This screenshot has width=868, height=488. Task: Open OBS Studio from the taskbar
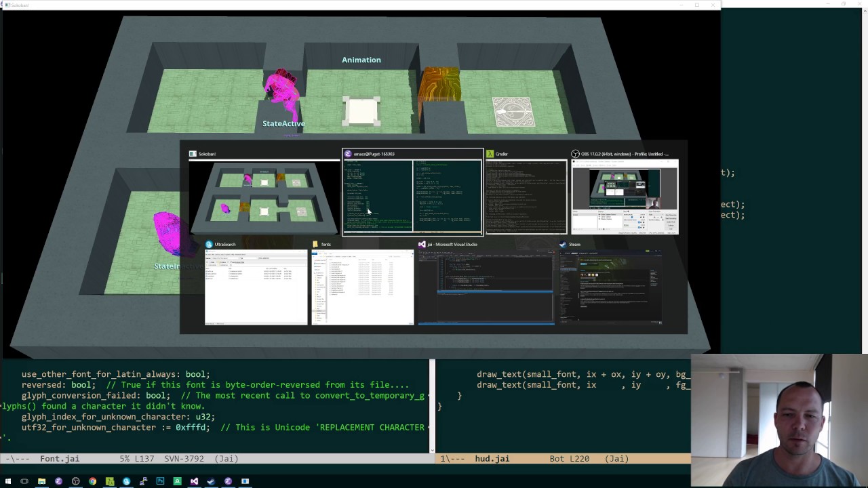(x=75, y=481)
